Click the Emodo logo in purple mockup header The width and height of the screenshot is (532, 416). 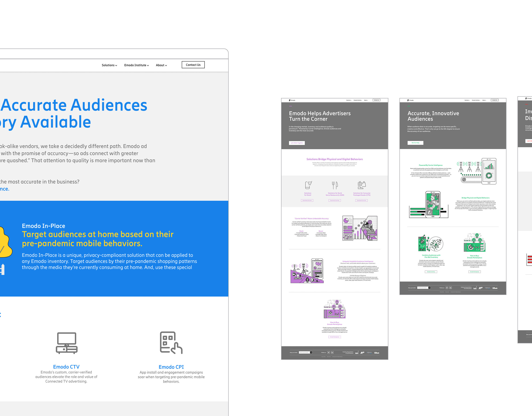(292, 100)
